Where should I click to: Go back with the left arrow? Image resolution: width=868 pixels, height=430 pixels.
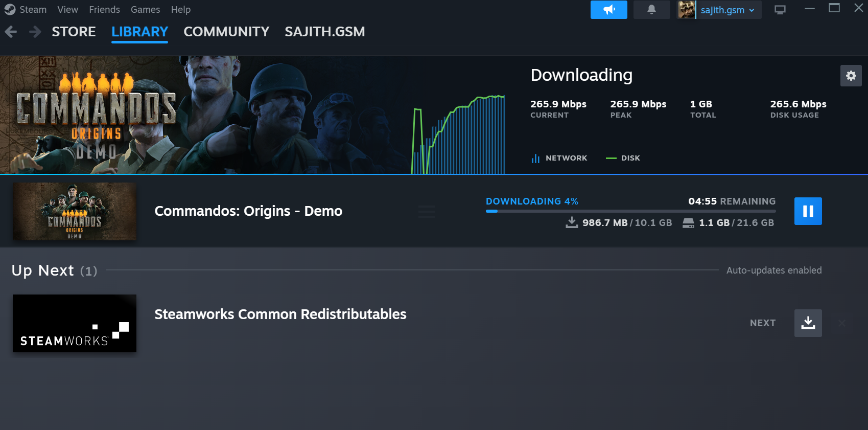(11, 32)
